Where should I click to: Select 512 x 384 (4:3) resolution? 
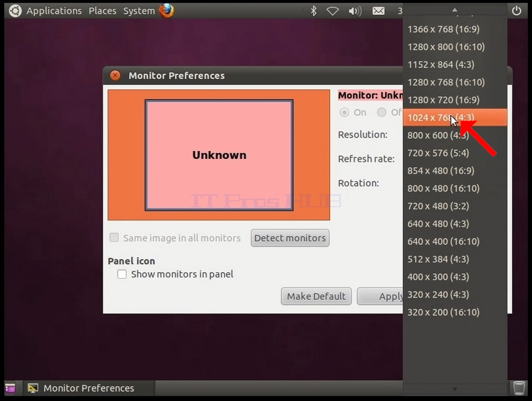pyautogui.click(x=455, y=259)
